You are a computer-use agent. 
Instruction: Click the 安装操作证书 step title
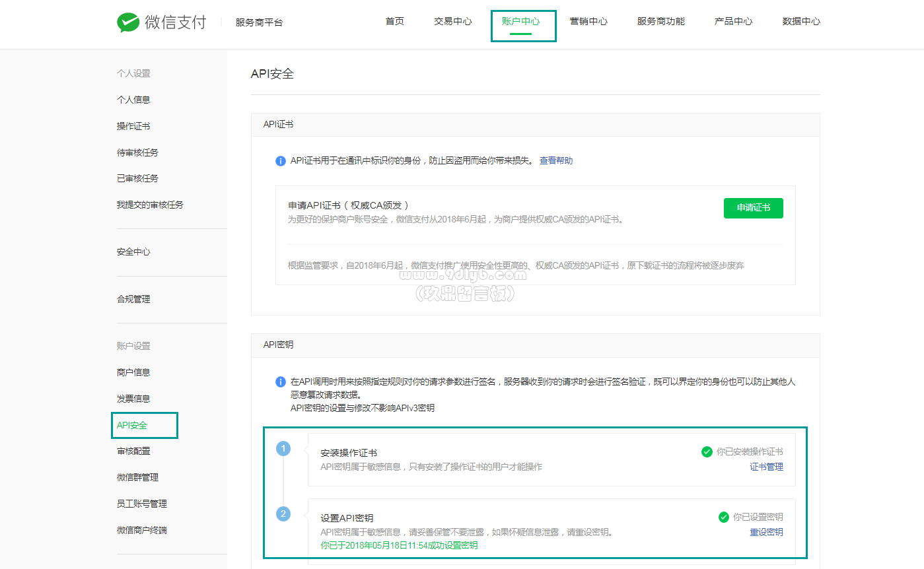click(x=349, y=453)
